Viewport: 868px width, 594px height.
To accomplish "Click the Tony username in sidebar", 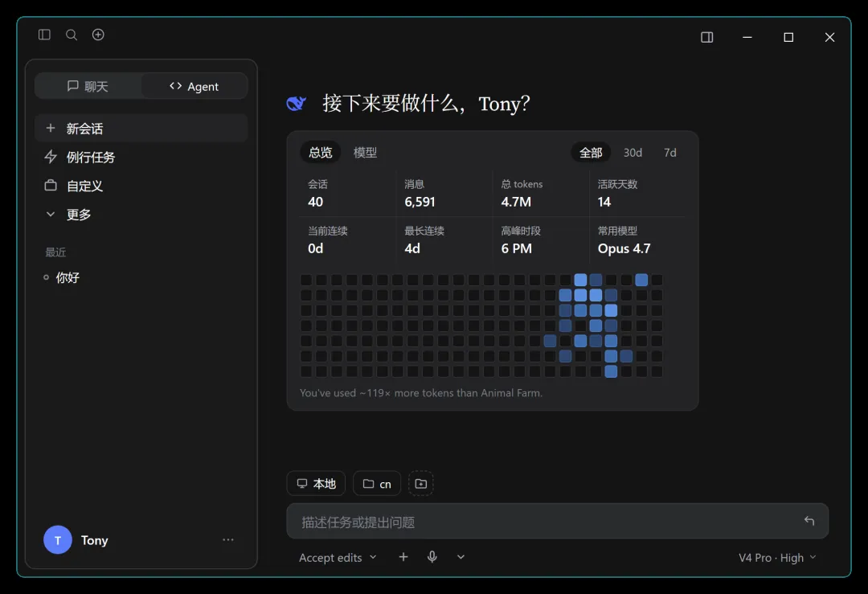I will click(95, 540).
